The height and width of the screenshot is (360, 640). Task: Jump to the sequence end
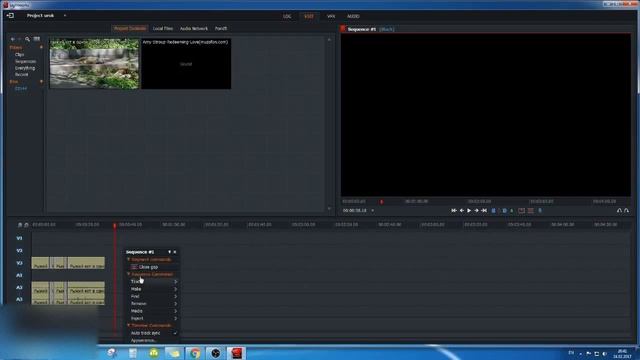(484, 211)
